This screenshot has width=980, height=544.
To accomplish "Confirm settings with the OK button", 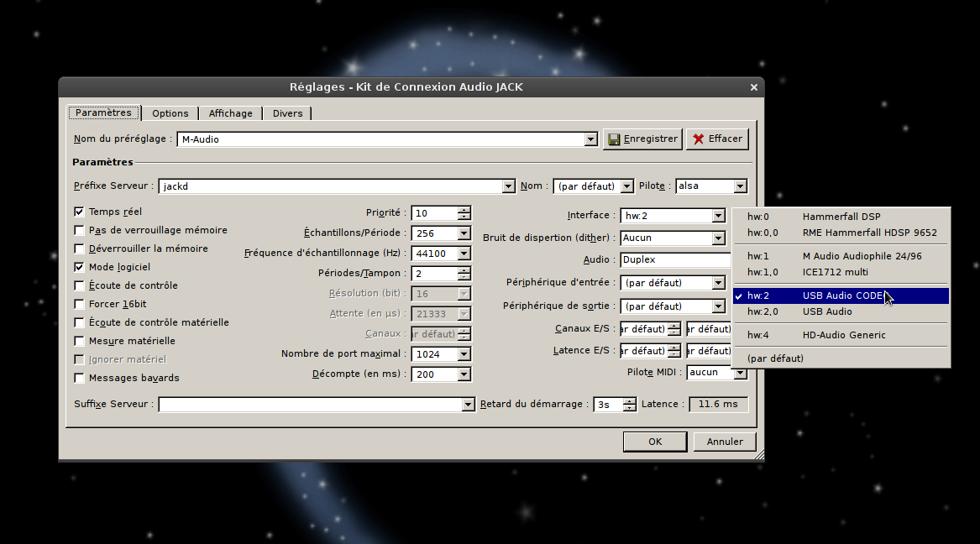I will click(654, 442).
